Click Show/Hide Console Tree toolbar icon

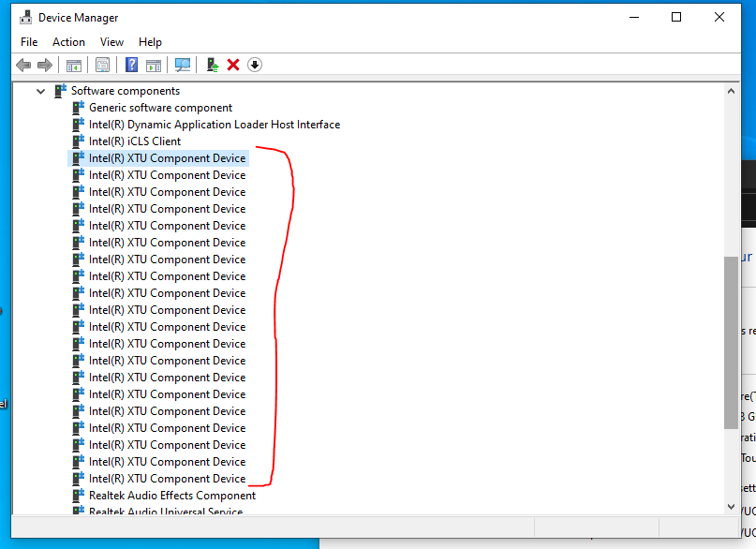pyautogui.click(x=74, y=65)
